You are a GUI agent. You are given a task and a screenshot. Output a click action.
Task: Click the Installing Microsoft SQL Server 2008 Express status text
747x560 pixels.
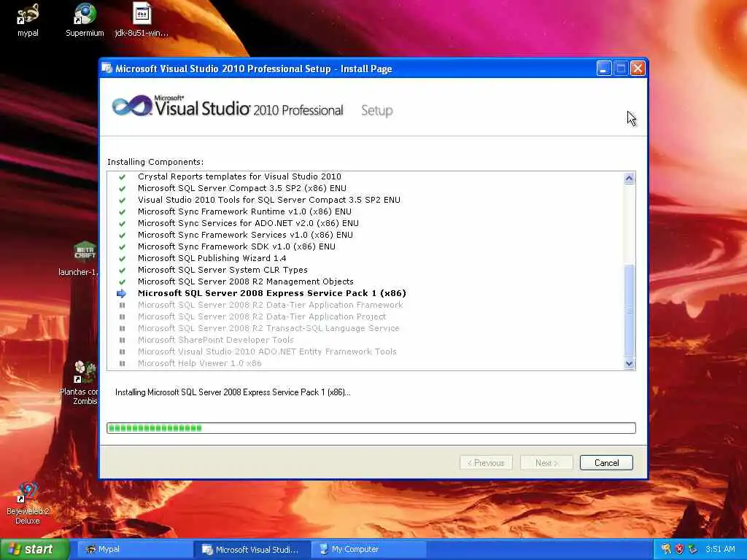233,392
